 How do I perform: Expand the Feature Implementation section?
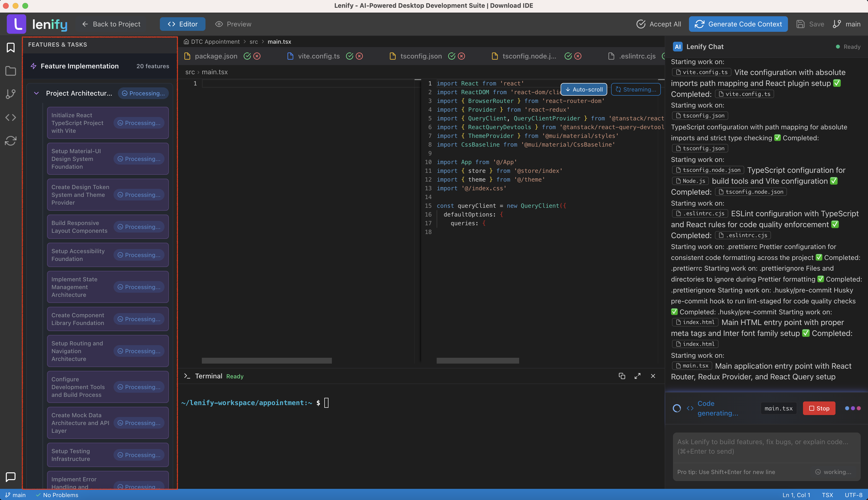[x=80, y=66]
